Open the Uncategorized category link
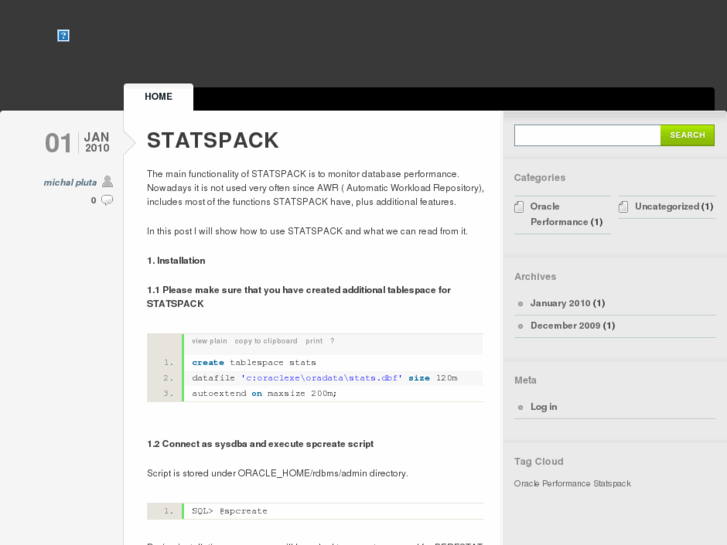The width and height of the screenshot is (727, 545). pyautogui.click(x=667, y=207)
